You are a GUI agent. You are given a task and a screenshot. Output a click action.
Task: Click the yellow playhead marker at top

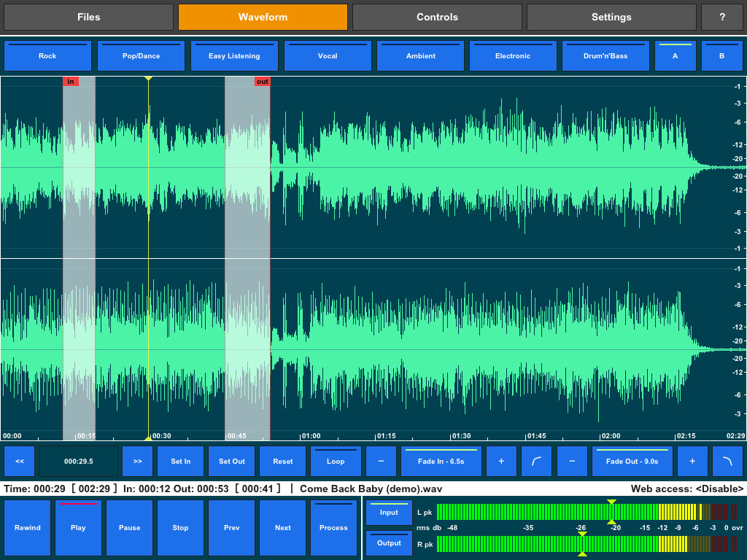click(148, 78)
